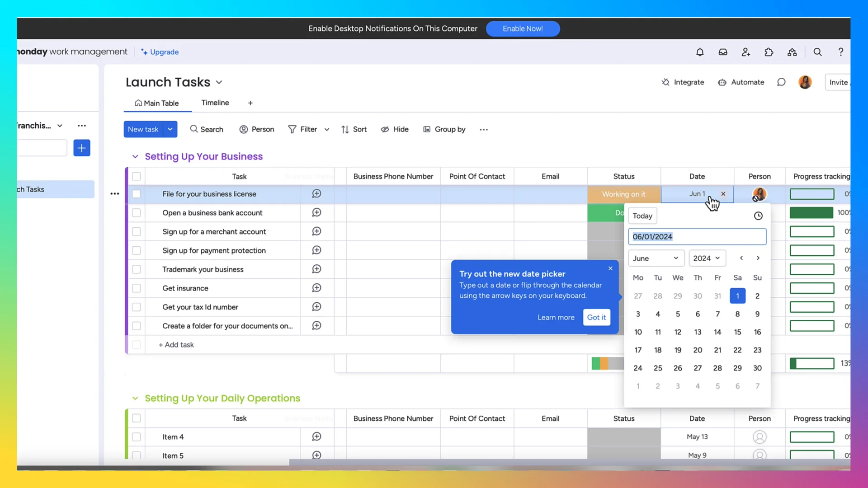Click the search magnifier icon top right
The image size is (868, 488).
(x=817, y=52)
